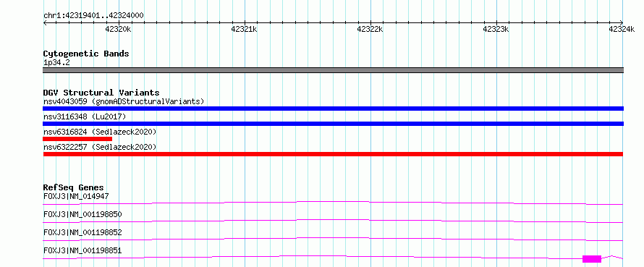
Task: Select the nsv3116348 (Lu2017) label
Action: pos(85,116)
